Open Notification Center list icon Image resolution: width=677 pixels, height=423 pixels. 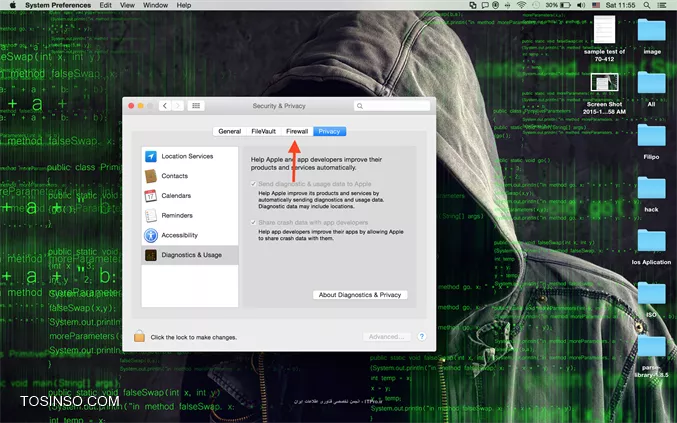pyautogui.click(x=661, y=5)
